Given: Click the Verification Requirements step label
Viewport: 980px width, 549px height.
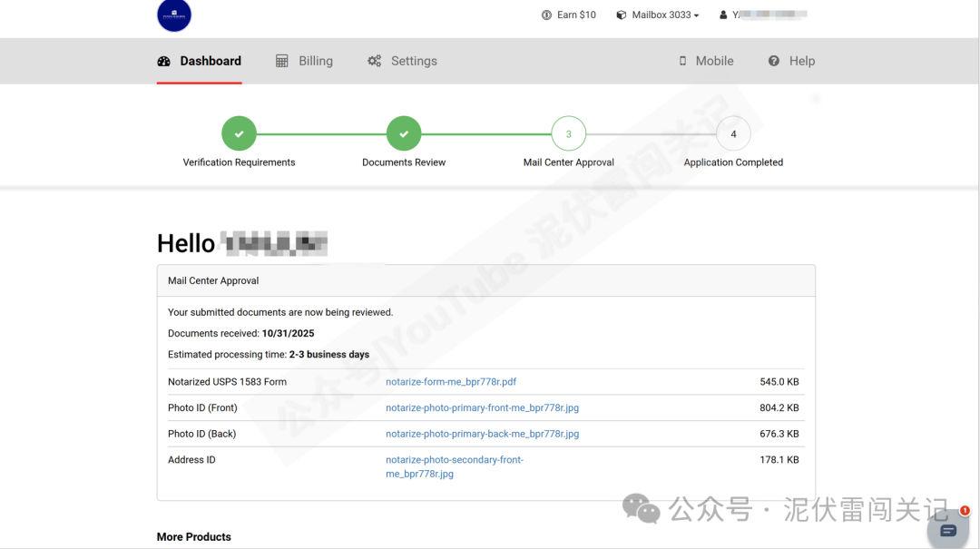Looking at the screenshot, I should [239, 162].
